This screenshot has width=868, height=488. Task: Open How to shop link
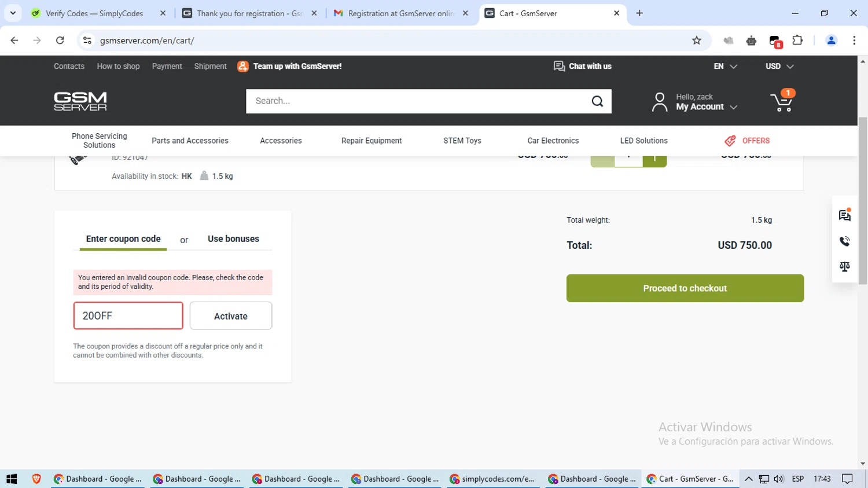[119, 67]
